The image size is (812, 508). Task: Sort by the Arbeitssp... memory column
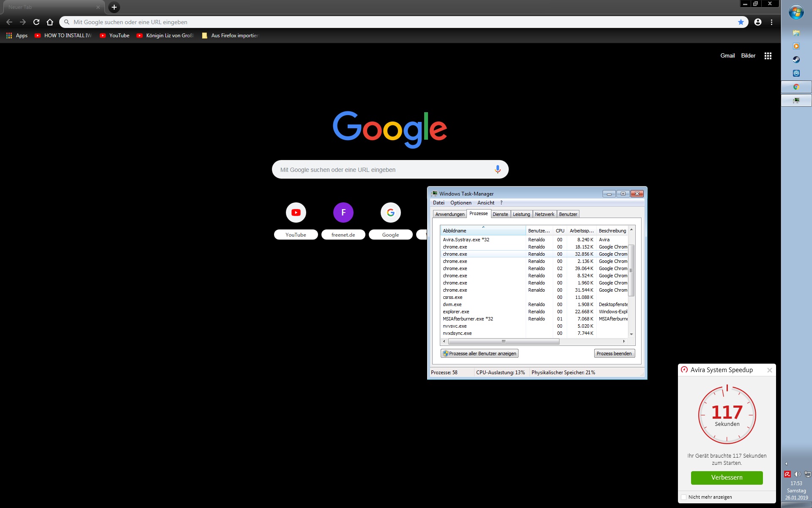coord(582,231)
